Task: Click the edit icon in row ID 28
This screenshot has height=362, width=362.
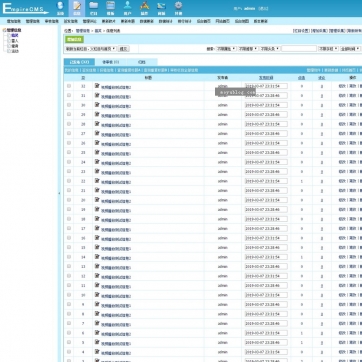Action: coord(97,124)
